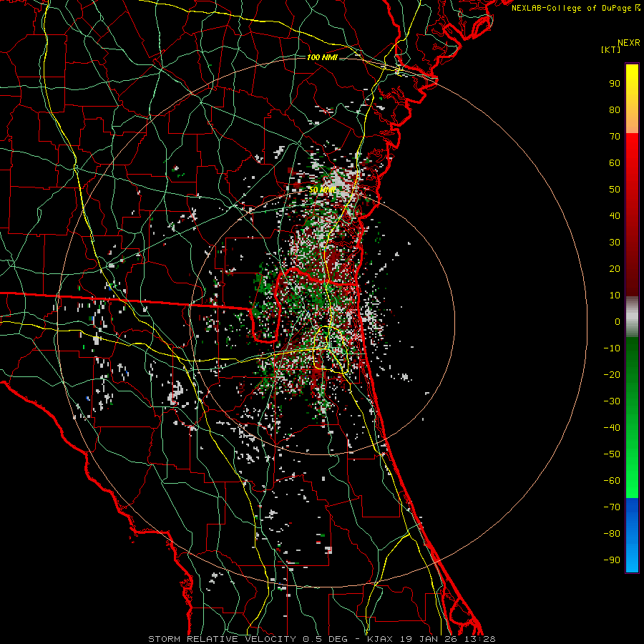Click the Storm Relative Velocity caption text
This screenshot has width=644, height=644.
click(x=322, y=639)
